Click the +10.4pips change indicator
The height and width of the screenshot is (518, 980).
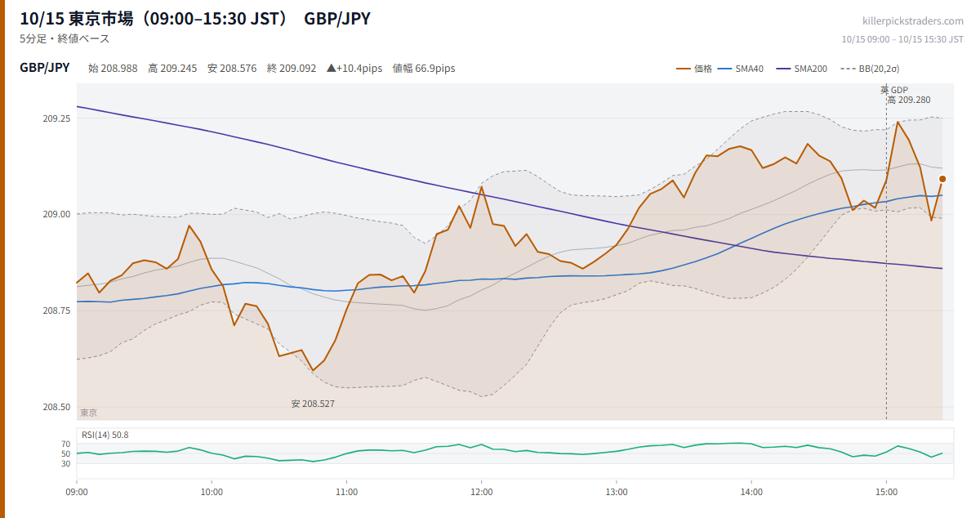point(354,69)
